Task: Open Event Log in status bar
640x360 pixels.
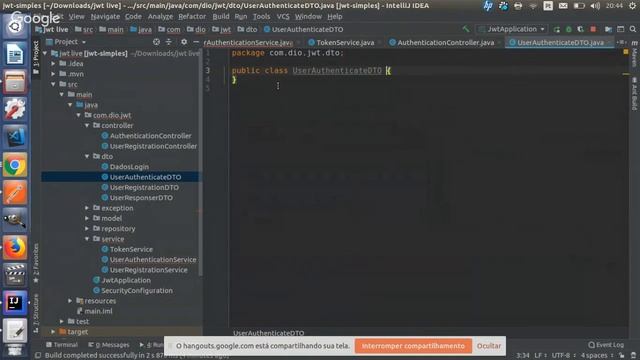Action: click(606, 345)
